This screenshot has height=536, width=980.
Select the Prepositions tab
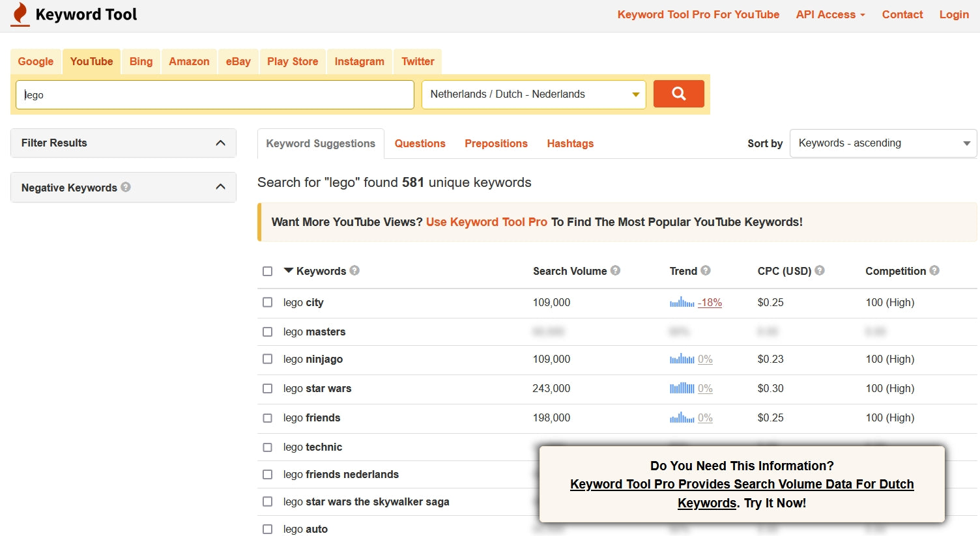point(496,143)
